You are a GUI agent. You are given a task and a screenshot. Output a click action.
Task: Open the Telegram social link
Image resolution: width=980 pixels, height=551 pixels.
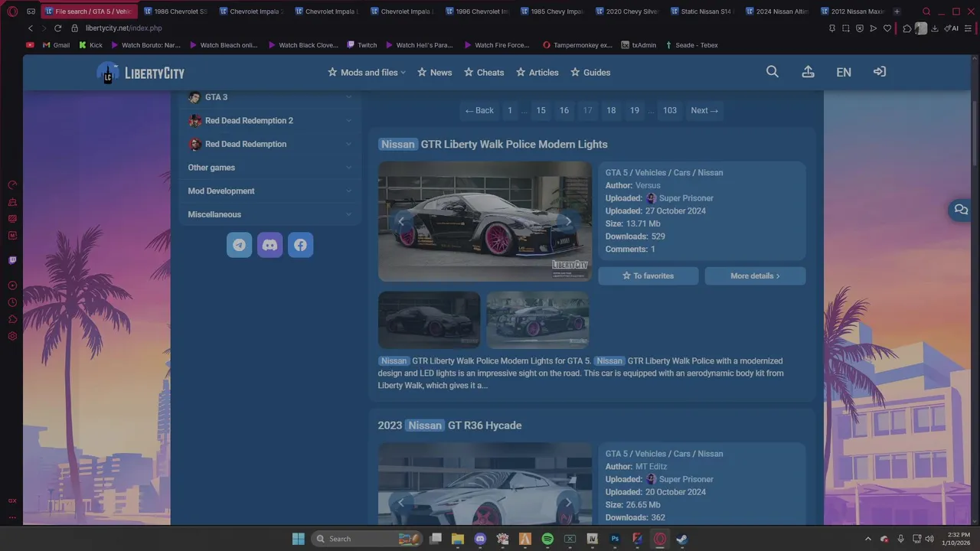tap(240, 245)
